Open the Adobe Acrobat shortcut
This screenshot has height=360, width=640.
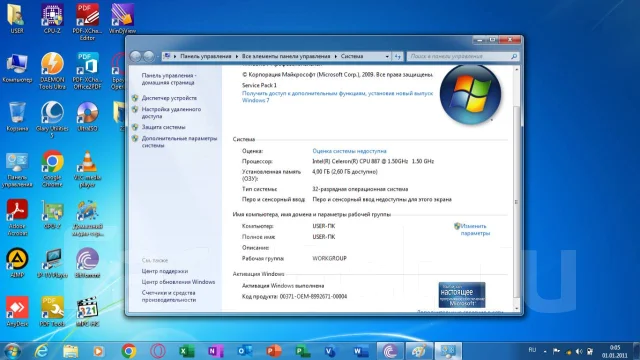[17, 218]
